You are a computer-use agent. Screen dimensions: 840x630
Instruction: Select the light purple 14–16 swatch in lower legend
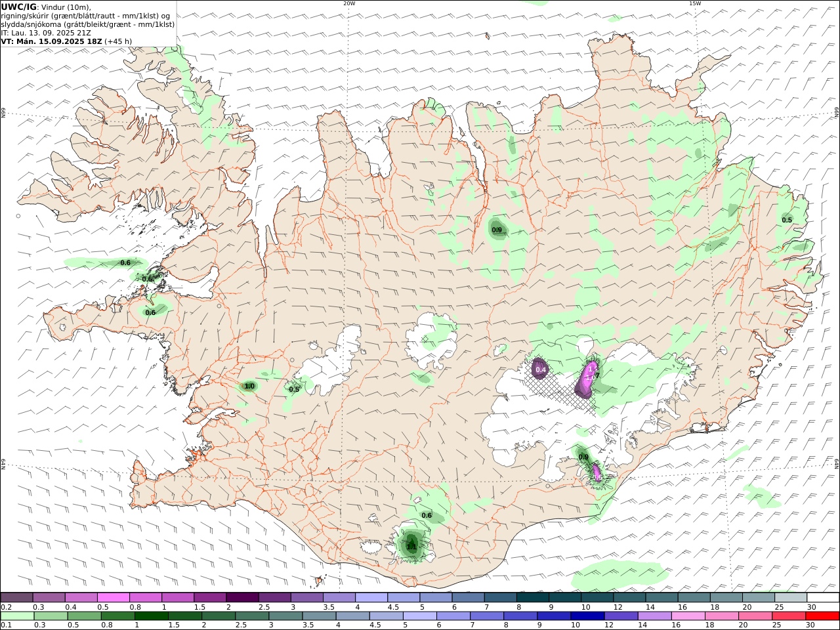pos(654,616)
